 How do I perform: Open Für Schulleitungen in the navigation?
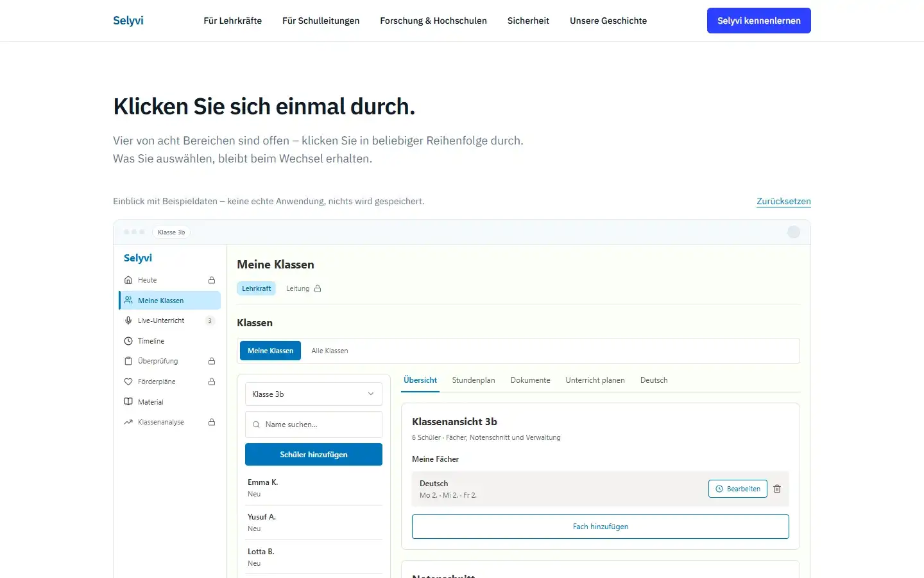(321, 21)
